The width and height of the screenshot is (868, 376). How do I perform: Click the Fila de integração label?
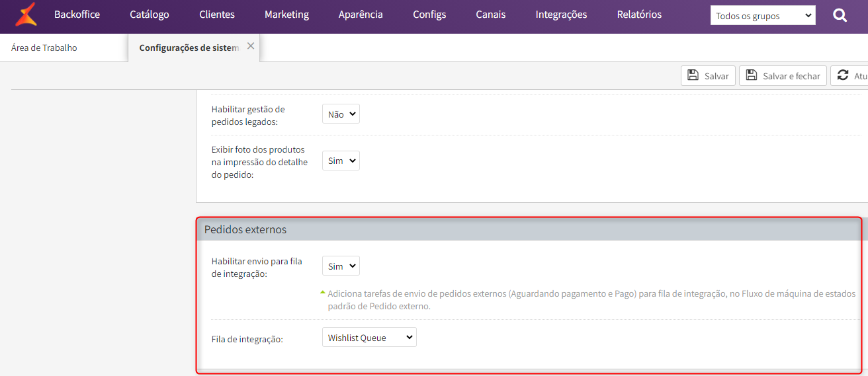[x=247, y=339]
